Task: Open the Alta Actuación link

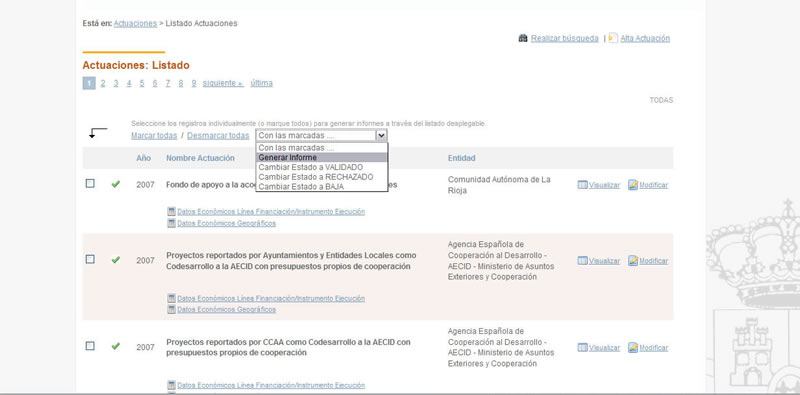Action: [x=645, y=38]
